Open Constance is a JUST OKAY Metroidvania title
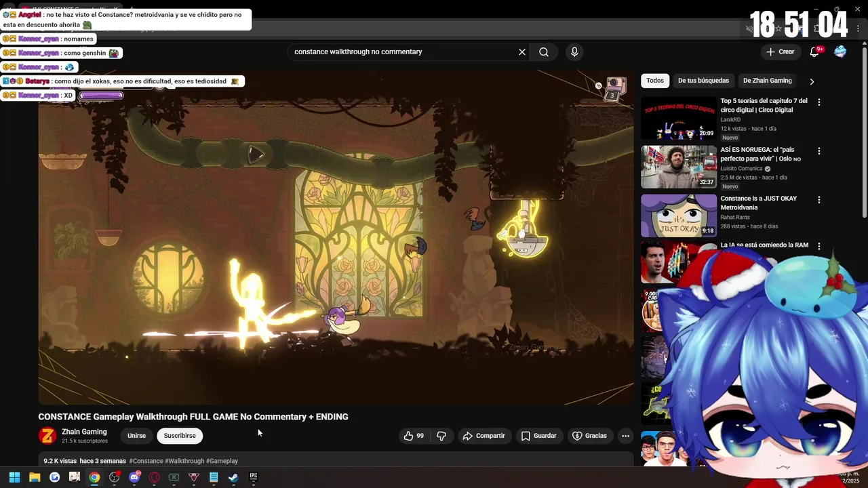 [759, 203]
